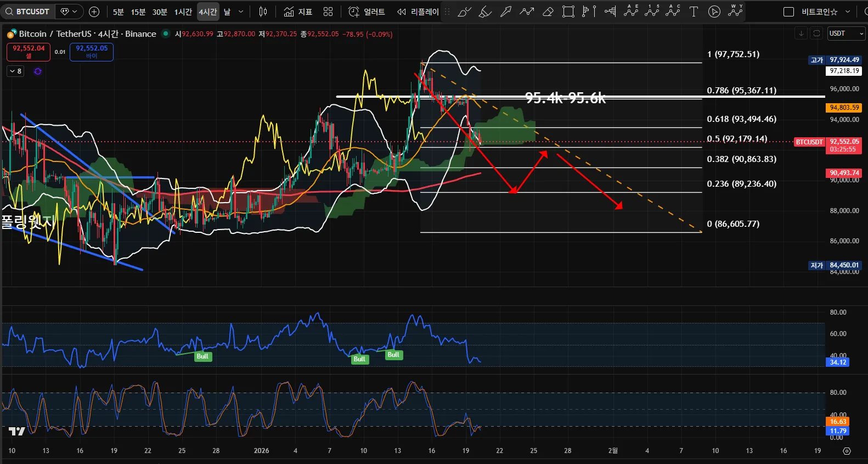Image resolution: width=868 pixels, height=464 pixels.
Task: Toggle auto-scale arrow above the price axis
Action: (x=801, y=33)
